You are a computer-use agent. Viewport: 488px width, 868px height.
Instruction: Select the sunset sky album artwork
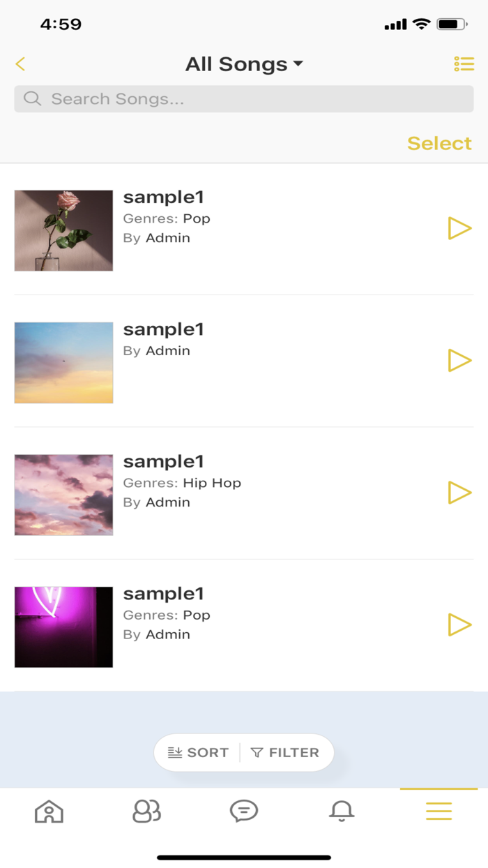coord(63,362)
